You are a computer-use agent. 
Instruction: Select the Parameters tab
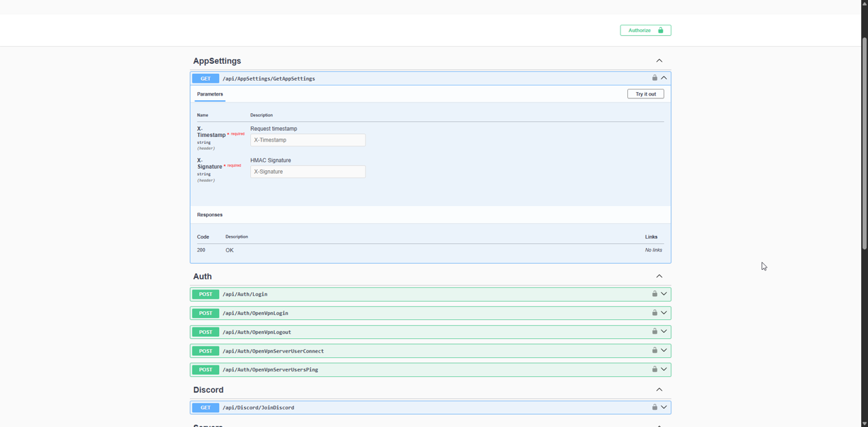(x=210, y=94)
